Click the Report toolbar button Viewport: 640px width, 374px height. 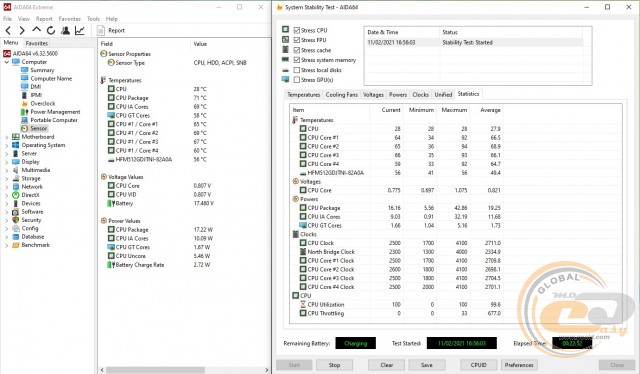click(111, 30)
